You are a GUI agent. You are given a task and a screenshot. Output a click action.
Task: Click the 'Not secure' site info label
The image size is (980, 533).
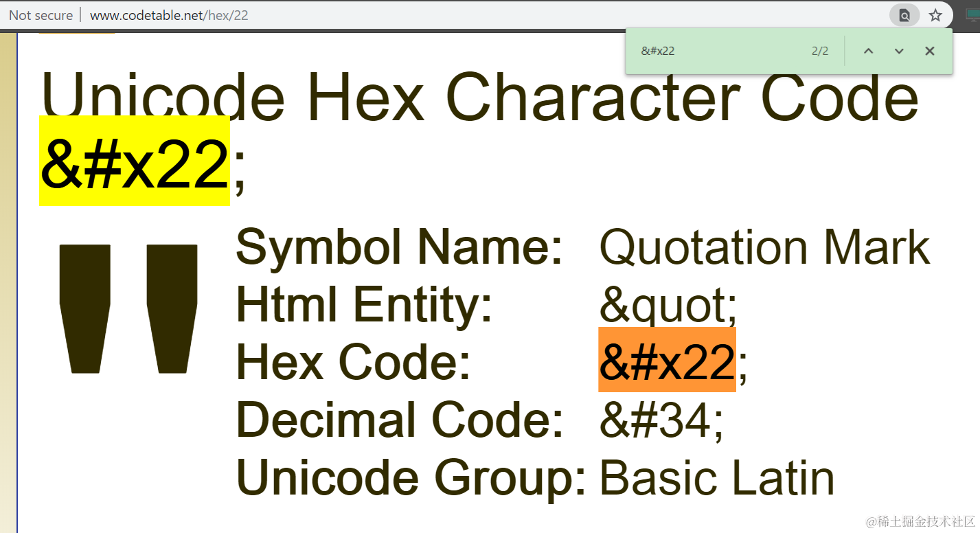click(x=41, y=15)
